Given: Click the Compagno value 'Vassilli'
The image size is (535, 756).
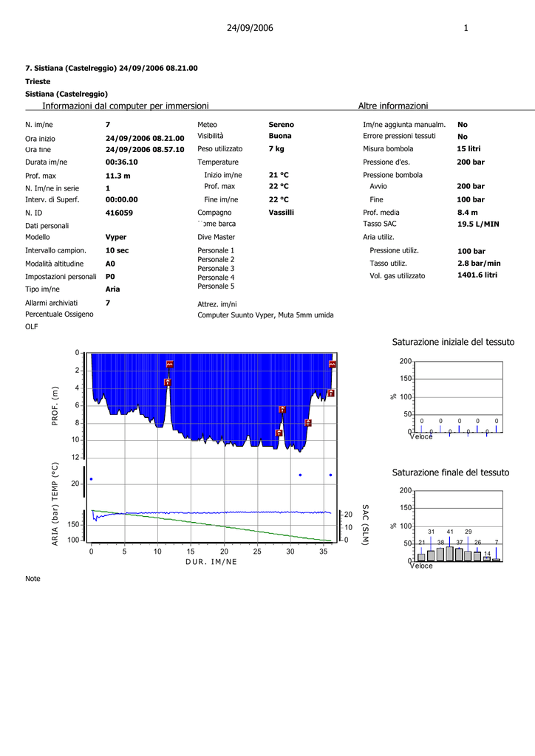Looking at the screenshot, I should pyautogui.click(x=282, y=212).
